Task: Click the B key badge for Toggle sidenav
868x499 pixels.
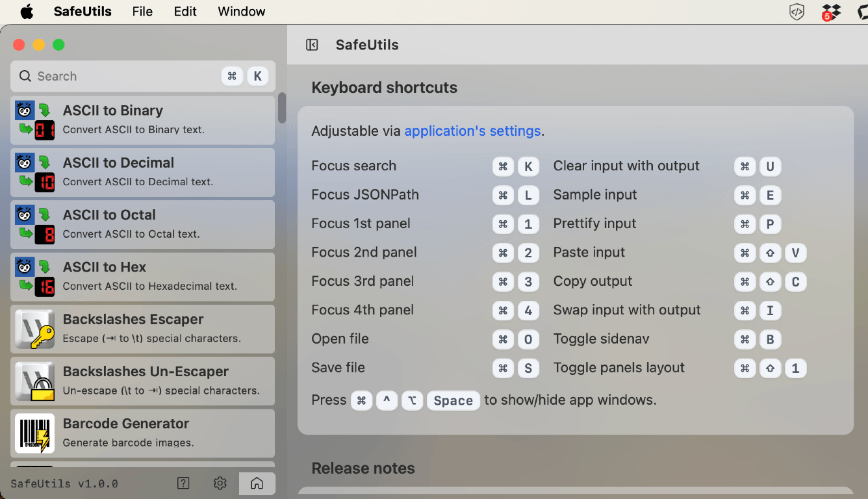Action: tap(770, 339)
